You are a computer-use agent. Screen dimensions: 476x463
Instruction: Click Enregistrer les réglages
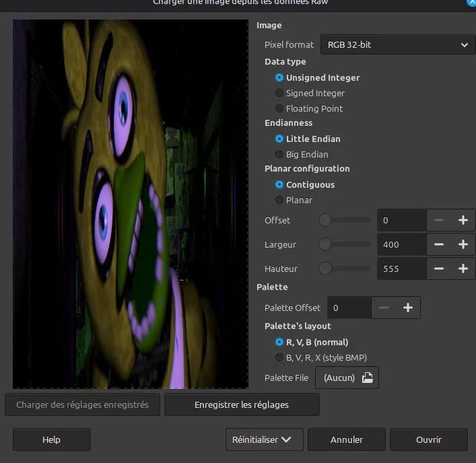(242, 404)
